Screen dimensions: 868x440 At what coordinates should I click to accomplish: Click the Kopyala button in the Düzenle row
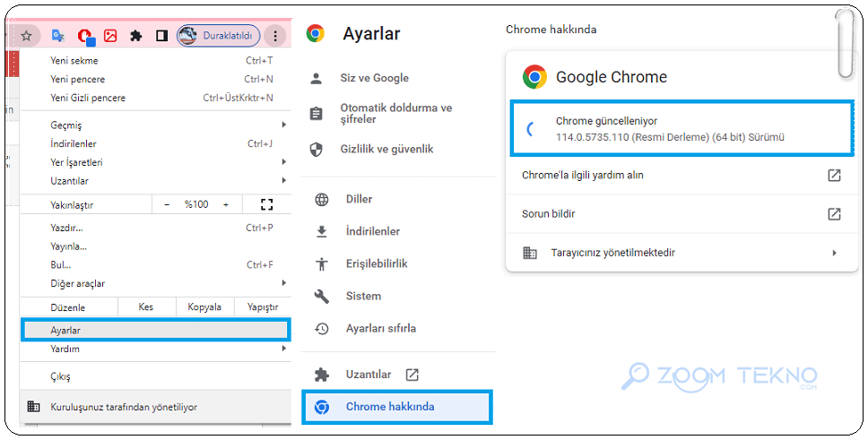(204, 307)
